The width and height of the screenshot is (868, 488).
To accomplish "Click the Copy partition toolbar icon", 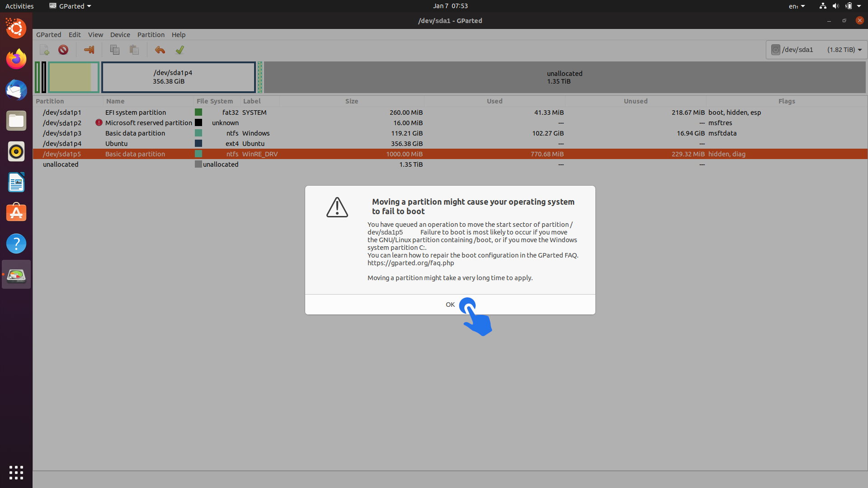I will click(x=115, y=50).
